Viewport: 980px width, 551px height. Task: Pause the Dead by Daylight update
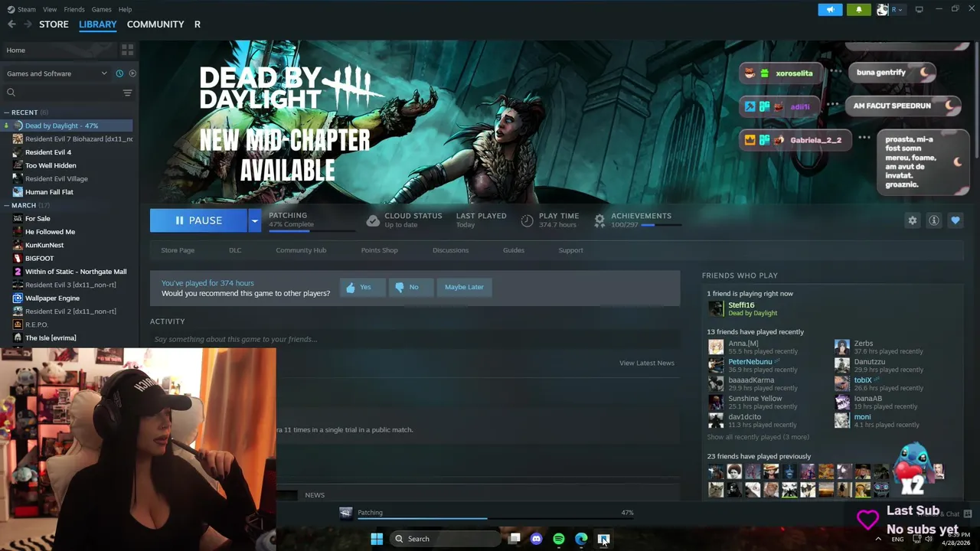click(198, 220)
